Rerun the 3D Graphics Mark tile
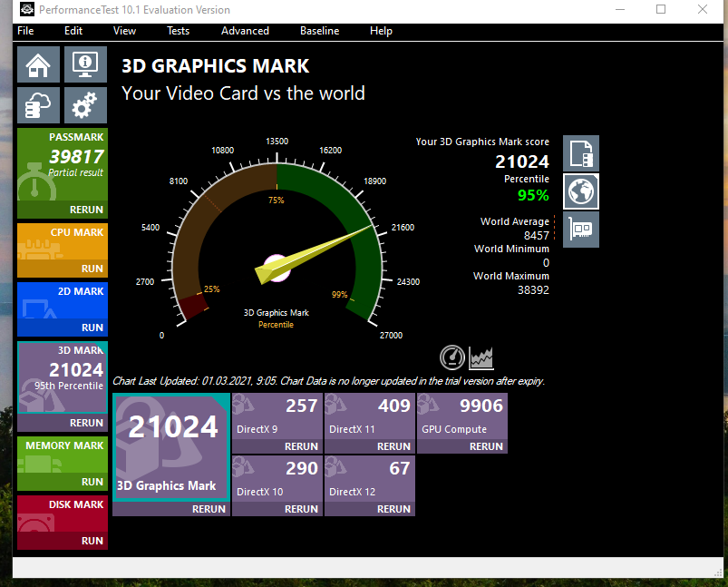 pos(171,509)
